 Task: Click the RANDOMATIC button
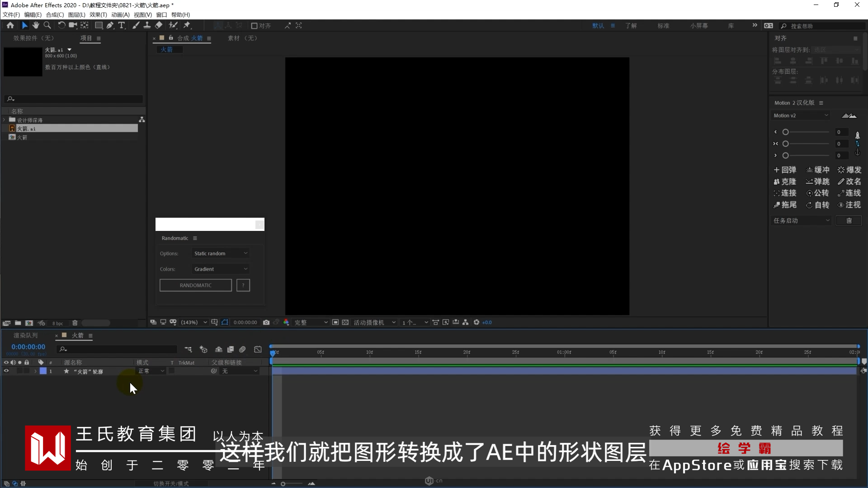point(195,286)
